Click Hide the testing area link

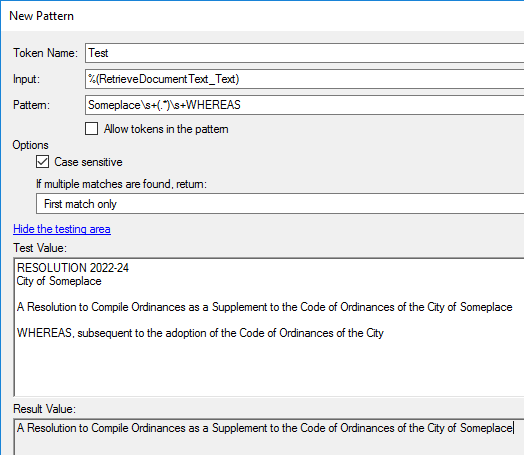(x=62, y=229)
